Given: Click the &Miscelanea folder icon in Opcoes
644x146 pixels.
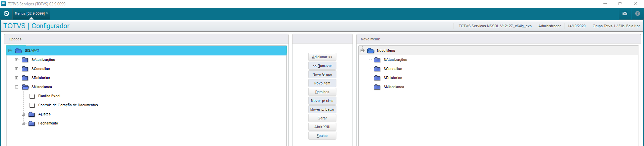Looking at the screenshot, I should pos(25,87).
